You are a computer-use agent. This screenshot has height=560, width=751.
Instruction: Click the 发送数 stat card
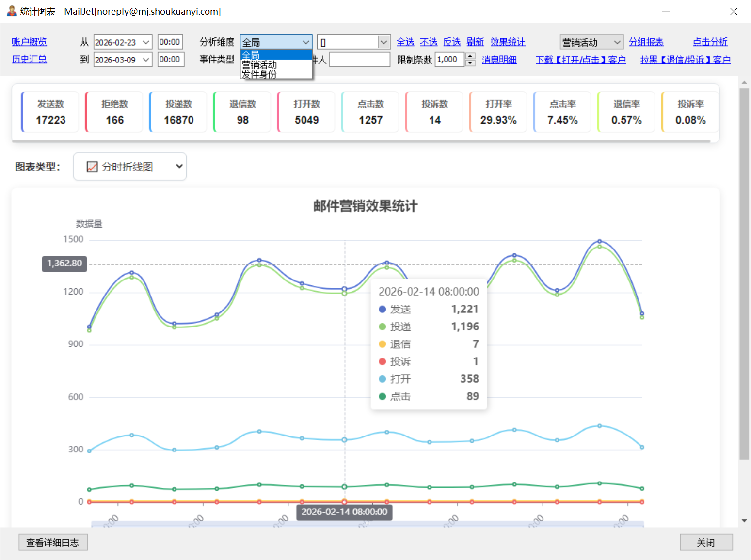pos(50,112)
